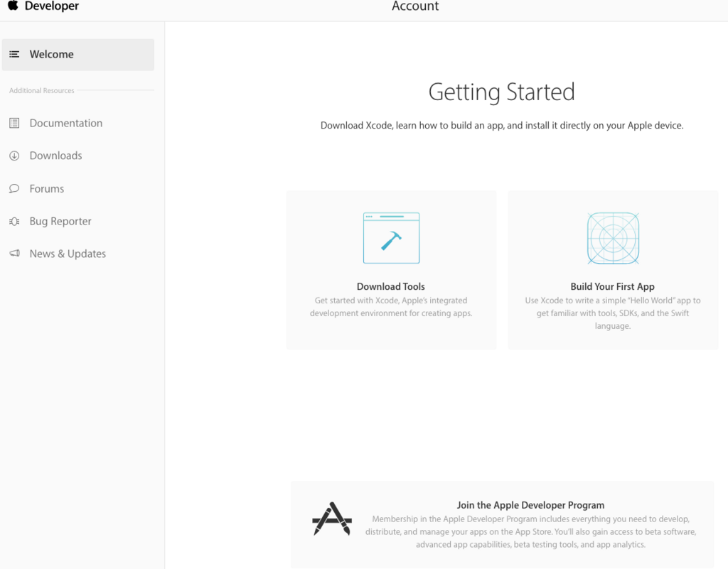Open the Forums sidebar link
The image size is (728, 569).
click(47, 189)
